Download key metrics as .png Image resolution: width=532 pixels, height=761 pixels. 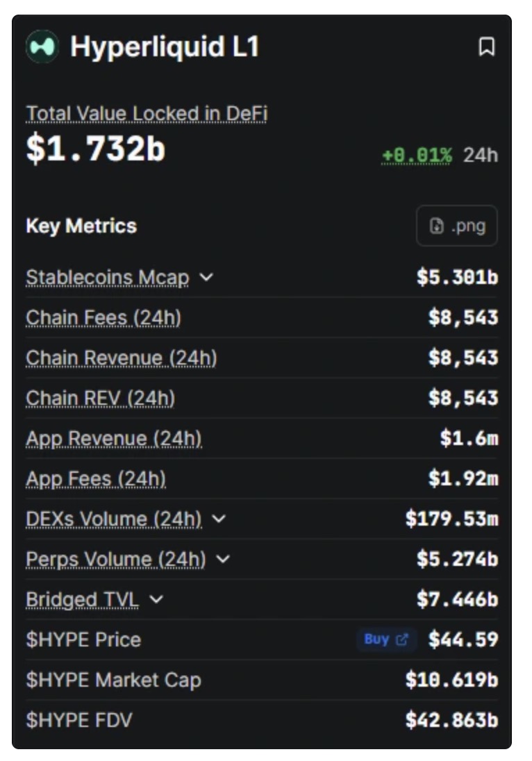[x=456, y=226]
